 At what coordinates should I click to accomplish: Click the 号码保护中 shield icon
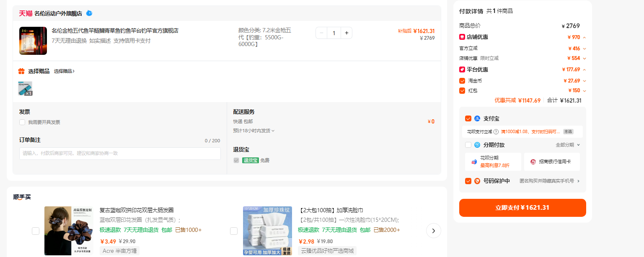coord(477,181)
